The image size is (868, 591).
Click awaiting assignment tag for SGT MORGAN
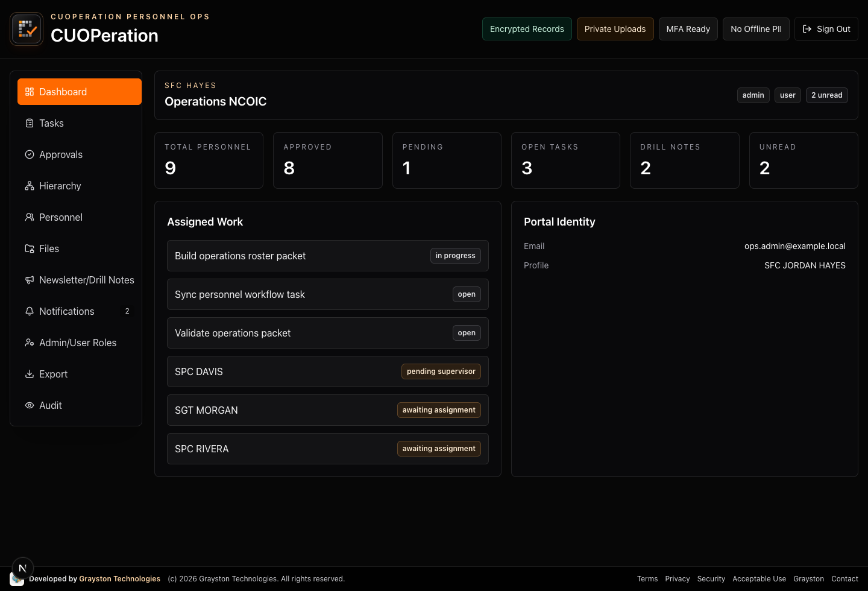[x=439, y=410]
